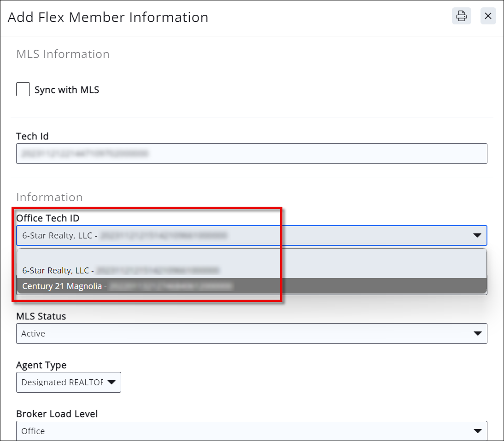Click into the Tech Id input field
Viewport: 504px width, 441px height.
point(251,154)
